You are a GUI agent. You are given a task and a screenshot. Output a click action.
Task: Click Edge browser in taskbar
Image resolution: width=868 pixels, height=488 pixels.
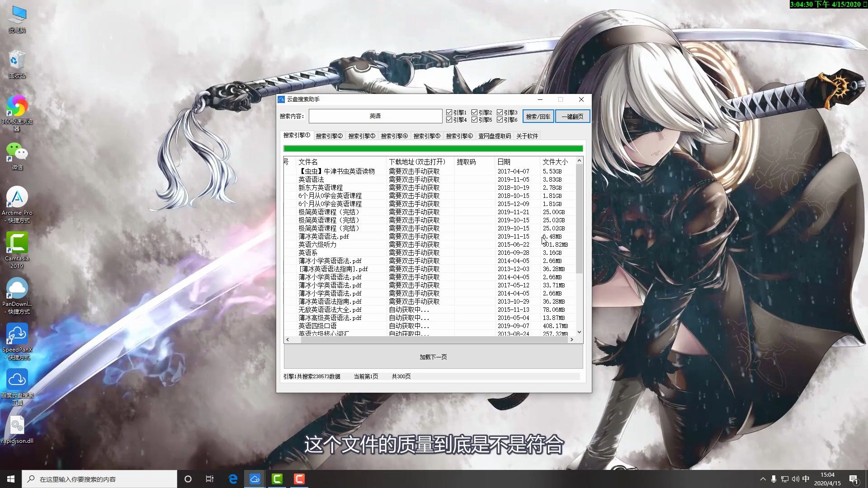click(233, 479)
